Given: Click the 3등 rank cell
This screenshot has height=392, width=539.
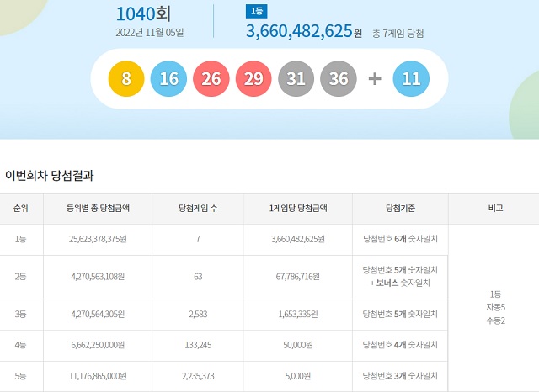Looking at the screenshot, I should 20,314.
